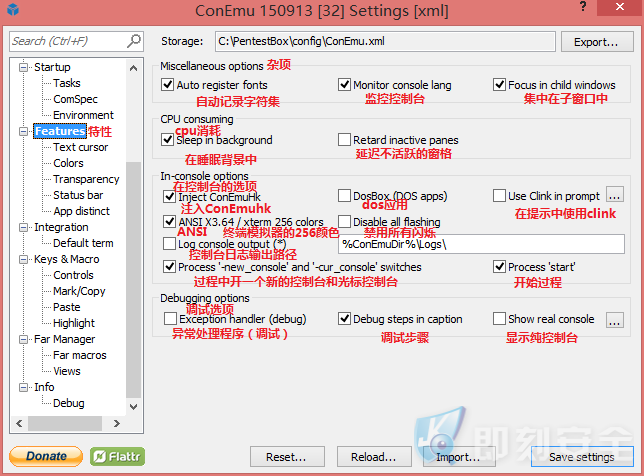Select Paste tree item
This screenshot has height=476, width=644.
pyautogui.click(x=67, y=307)
